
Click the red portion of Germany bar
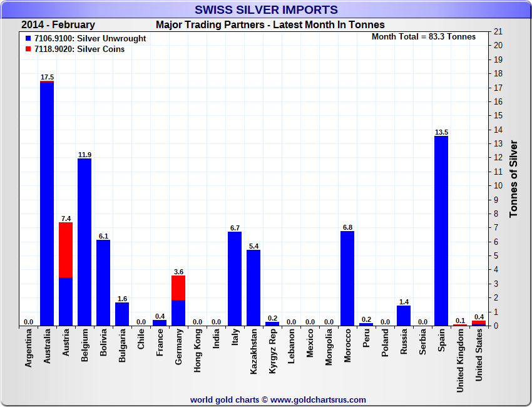point(178,287)
